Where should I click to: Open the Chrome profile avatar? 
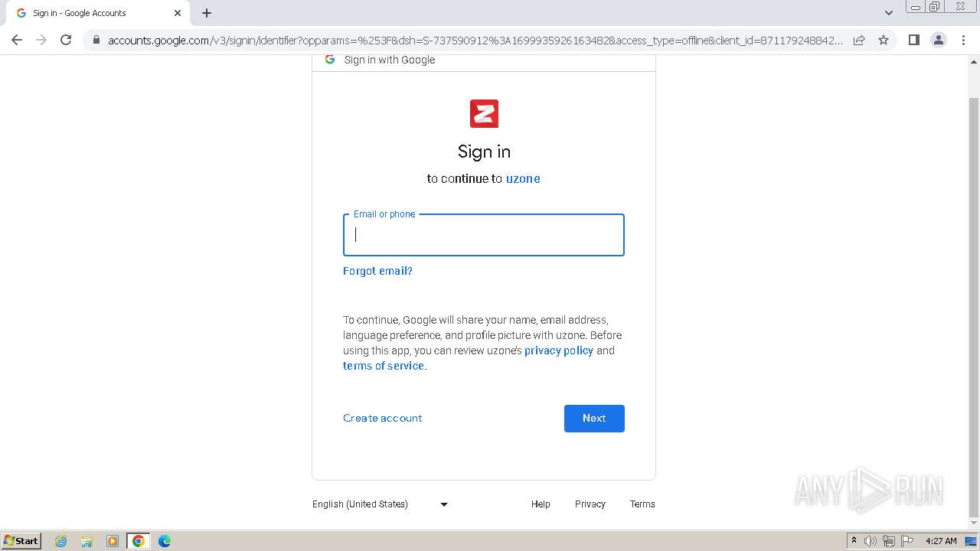(x=939, y=40)
